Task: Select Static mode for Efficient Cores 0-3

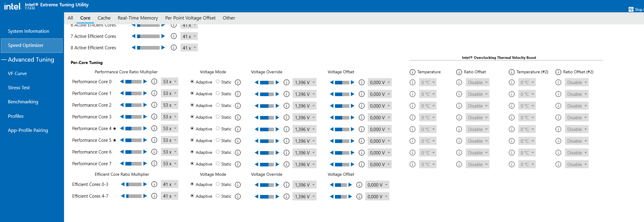Action: [218, 184]
